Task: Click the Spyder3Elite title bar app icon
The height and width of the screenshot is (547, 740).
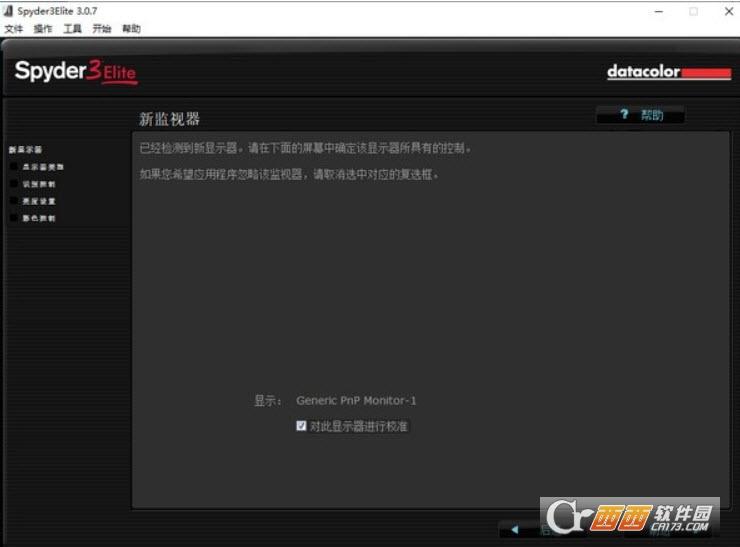Action: point(8,10)
